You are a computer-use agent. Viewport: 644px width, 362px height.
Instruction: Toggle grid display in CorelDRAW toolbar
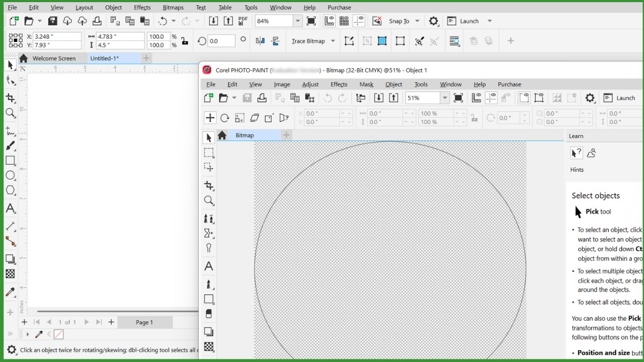point(344,21)
